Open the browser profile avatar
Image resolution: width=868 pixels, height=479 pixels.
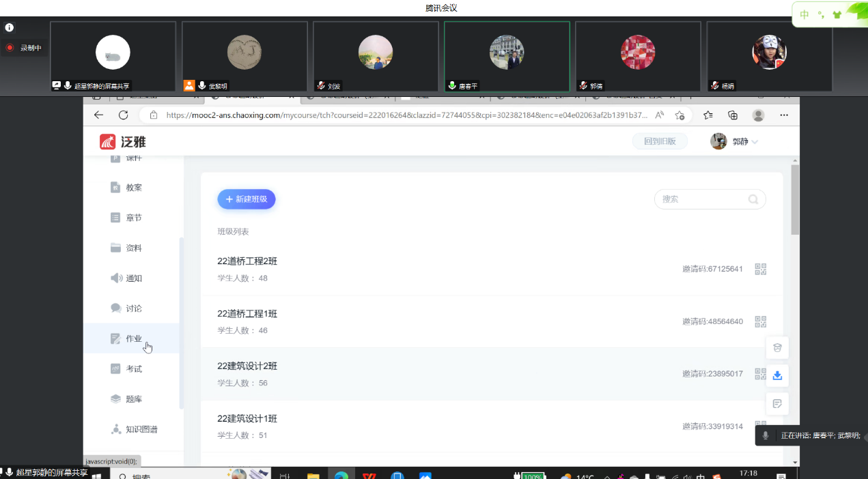point(758,115)
